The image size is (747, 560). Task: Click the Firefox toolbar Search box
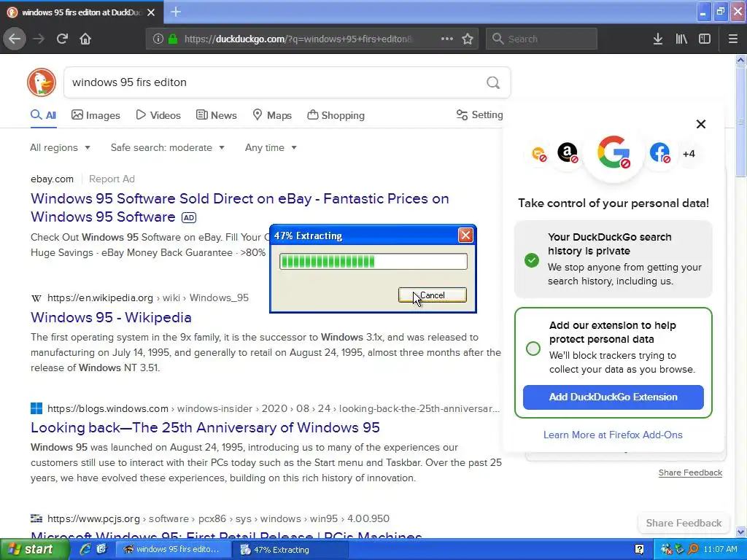click(541, 39)
